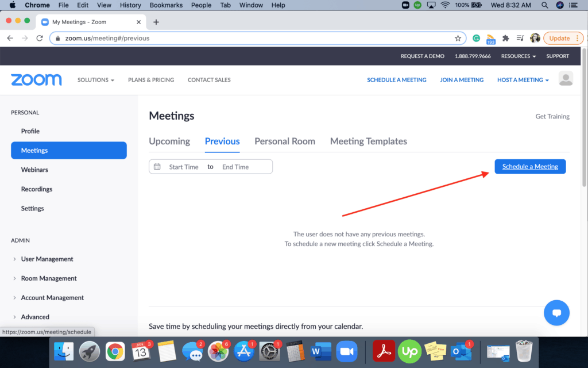Open Recordings in the left sidebar

37,189
